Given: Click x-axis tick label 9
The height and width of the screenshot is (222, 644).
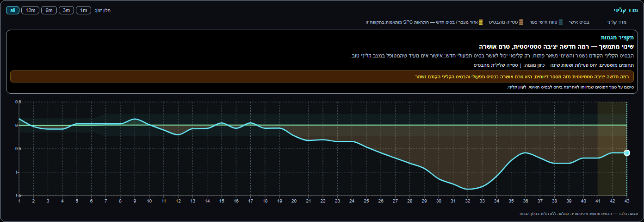Looking at the screenshot, I should 135,201.
